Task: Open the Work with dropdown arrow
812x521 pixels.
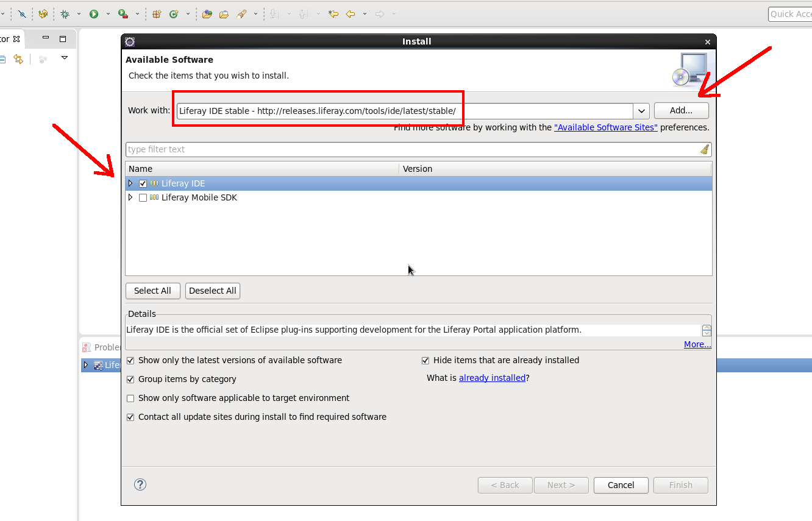Action: (x=641, y=111)
